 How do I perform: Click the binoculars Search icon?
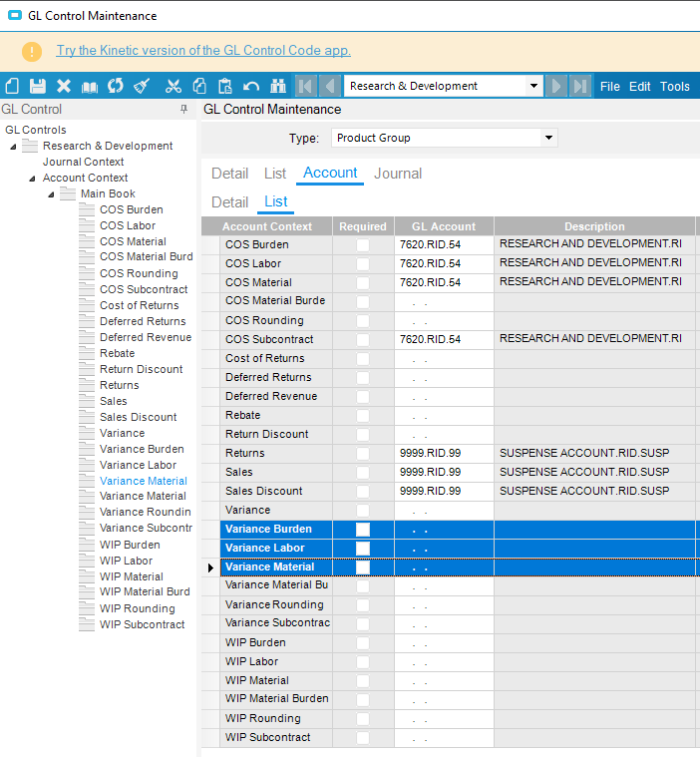tap(278, 87)
